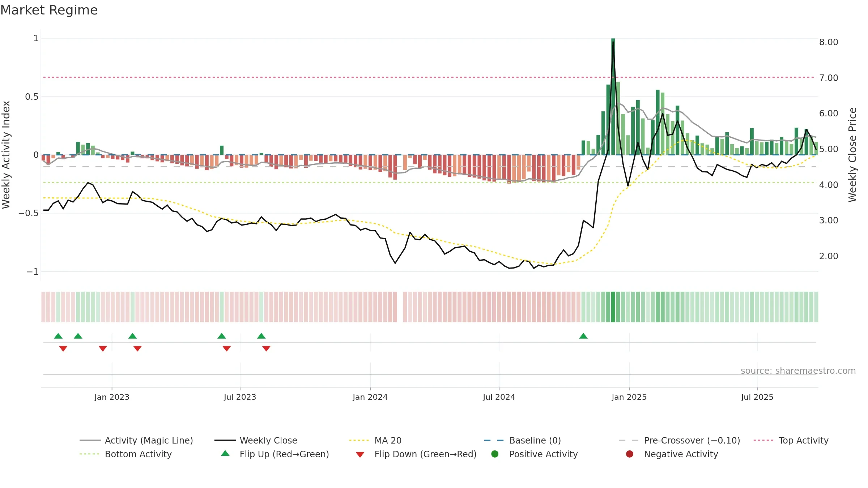Click the Jan 2025 x-axis label
Image resolution: width=868 pixels, height=488 pixels.
coord(629,397)
